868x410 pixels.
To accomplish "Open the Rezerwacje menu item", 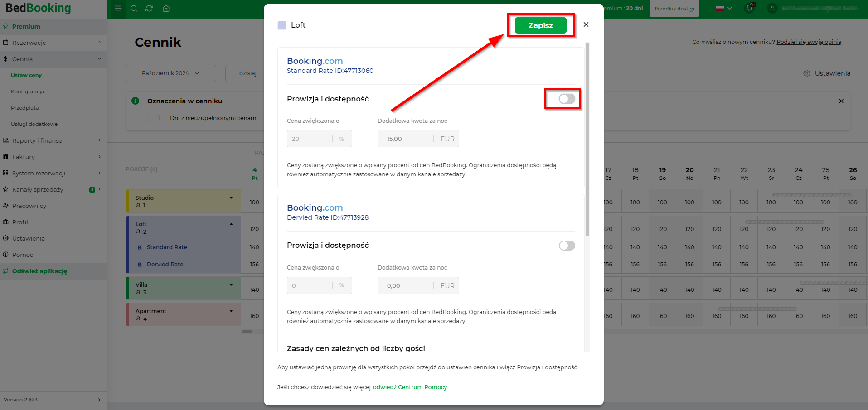I will click(53, 43).
